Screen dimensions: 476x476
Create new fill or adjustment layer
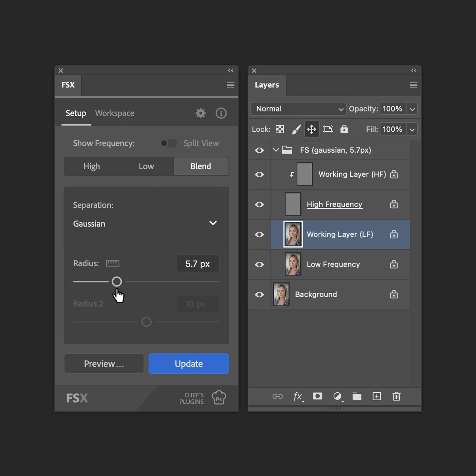tap(338, 396)
